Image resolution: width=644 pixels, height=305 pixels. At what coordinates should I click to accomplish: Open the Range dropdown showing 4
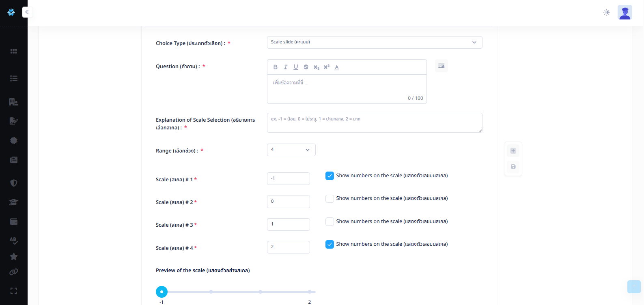click(x=291, y=150)
